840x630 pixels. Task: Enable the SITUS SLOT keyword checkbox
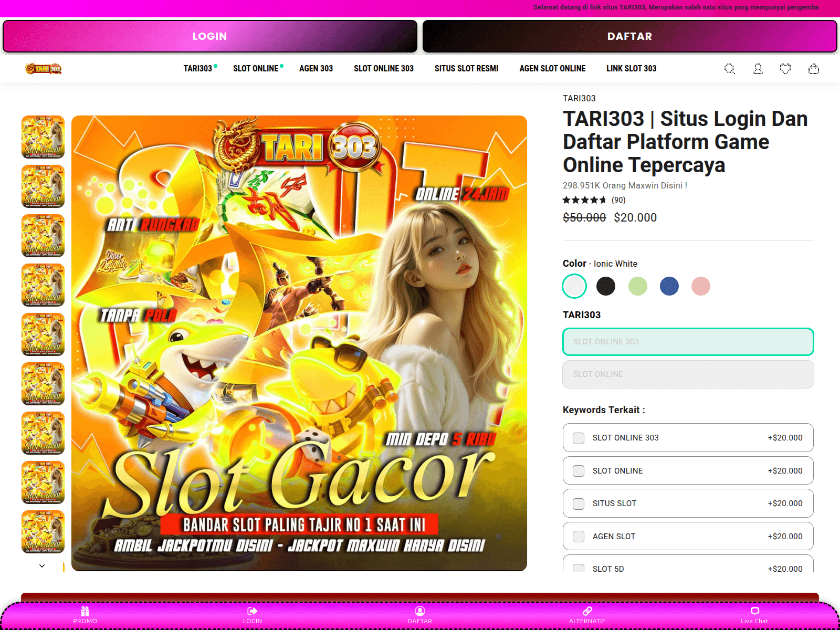pyautogui.click(x=579, y=503)
